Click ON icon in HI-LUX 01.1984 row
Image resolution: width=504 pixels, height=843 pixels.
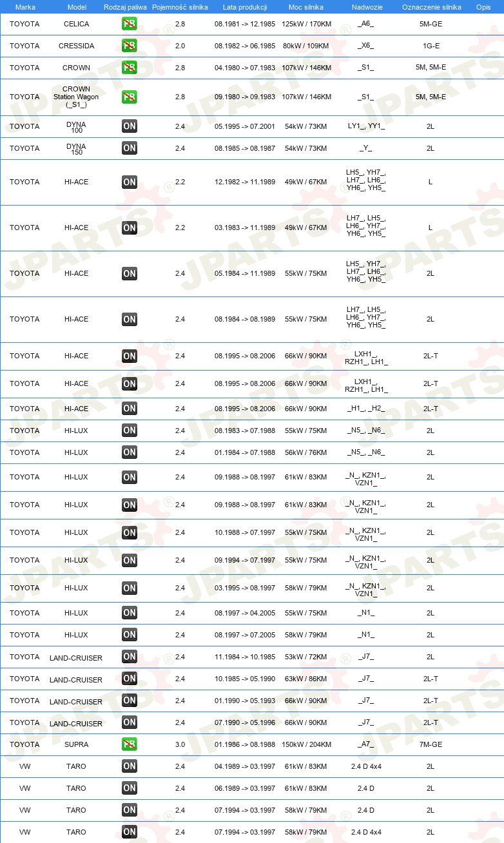coord(130,452)
